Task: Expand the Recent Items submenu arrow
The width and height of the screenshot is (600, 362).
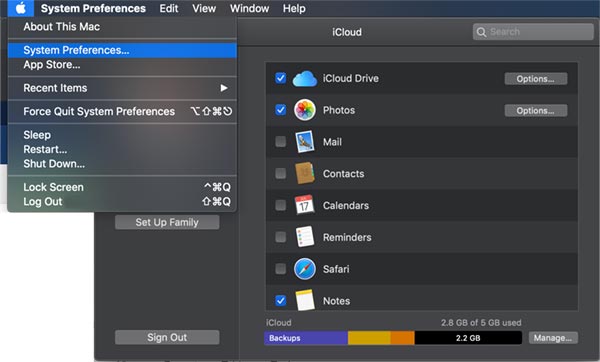Action: [224, 88]
